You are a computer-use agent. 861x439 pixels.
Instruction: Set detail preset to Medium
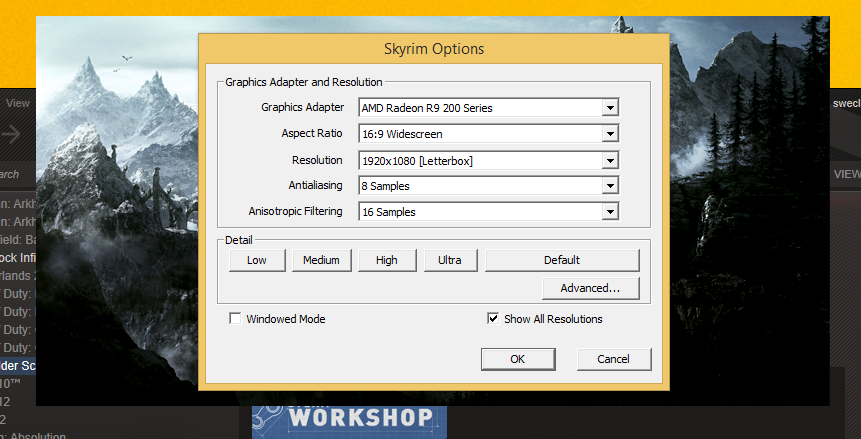[322, 260]
